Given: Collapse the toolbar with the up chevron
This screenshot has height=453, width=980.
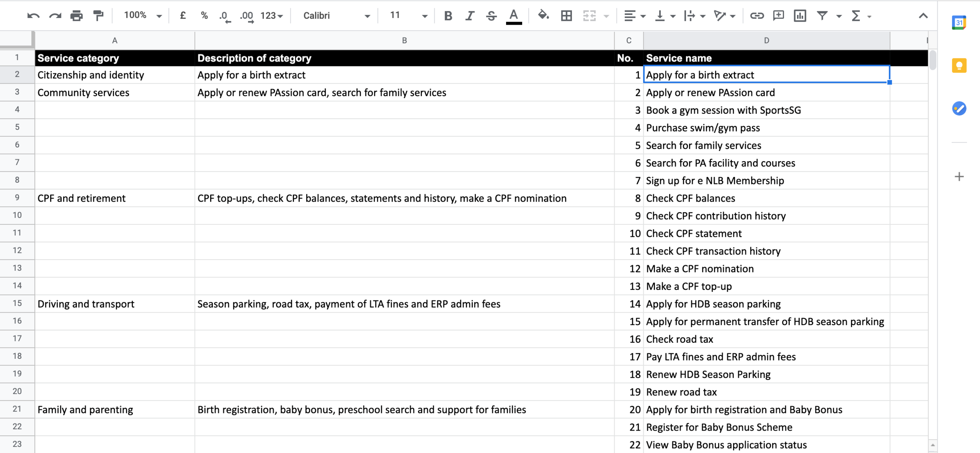Looking at the screenshot, I should coord(923,16).
